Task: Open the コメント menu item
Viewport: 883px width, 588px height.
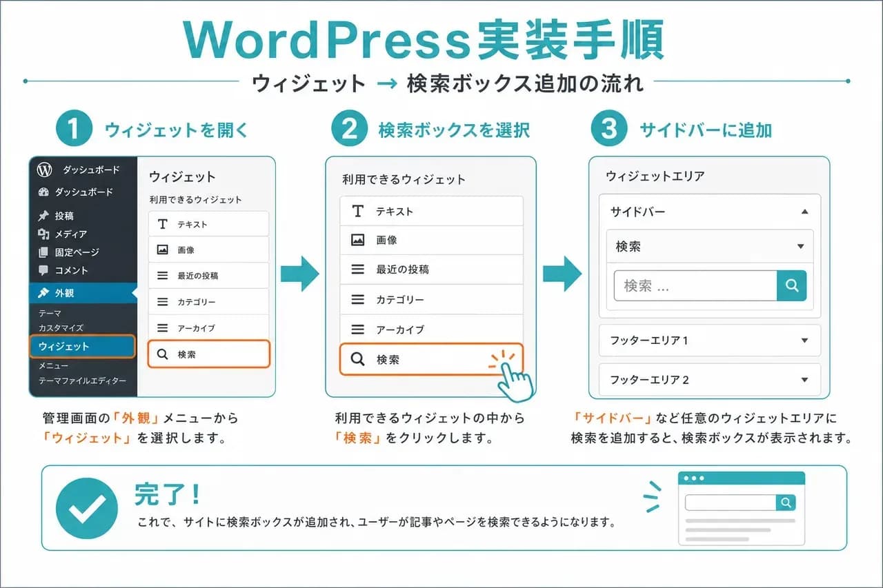Action: pos(71,270)
